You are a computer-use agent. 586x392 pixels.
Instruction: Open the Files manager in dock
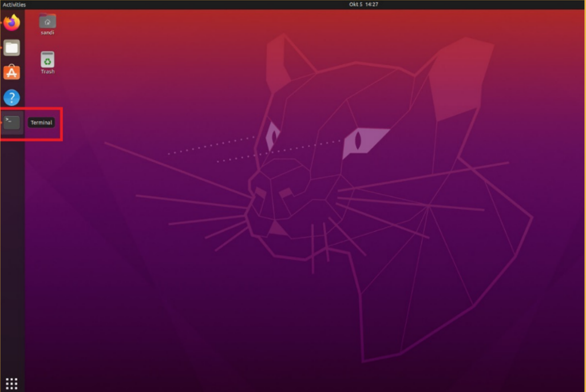11,48
